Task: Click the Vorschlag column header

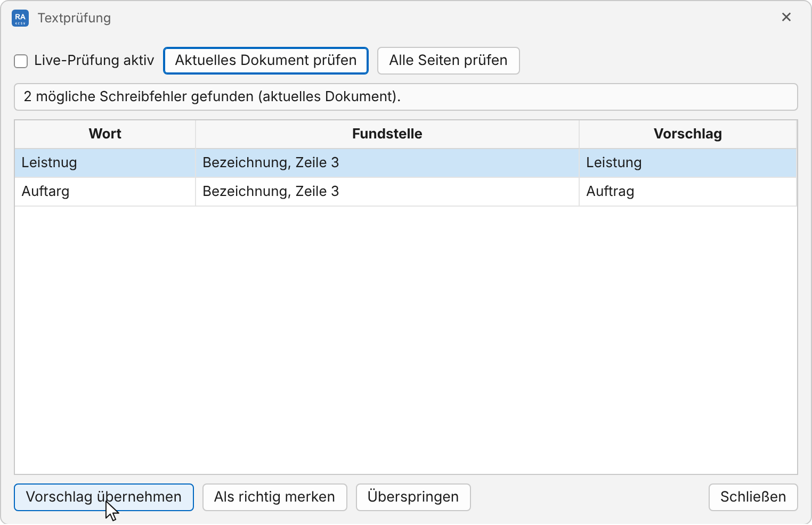Action: (688, 134)
